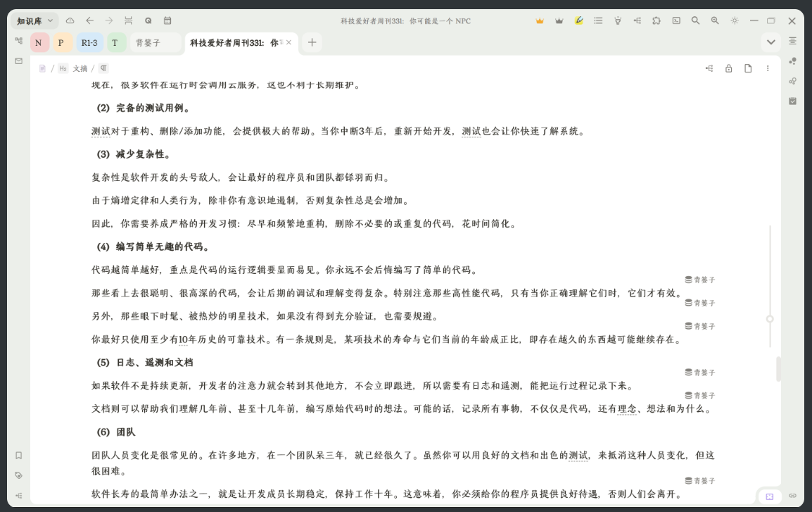The image size is (812, 512).
Task: Click the 背篓子 tag beside 另外，那些眼下时髦 paragraph
Action: 699,303
